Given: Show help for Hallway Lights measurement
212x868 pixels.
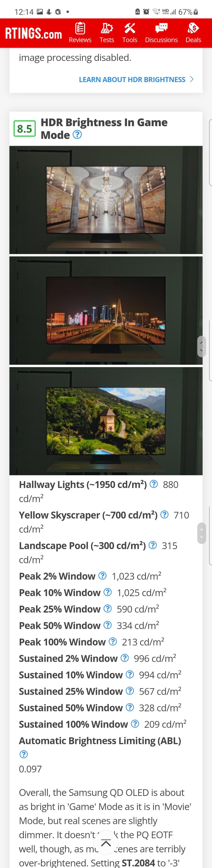Looking at the screenshot, I should (x=154, y=484).
